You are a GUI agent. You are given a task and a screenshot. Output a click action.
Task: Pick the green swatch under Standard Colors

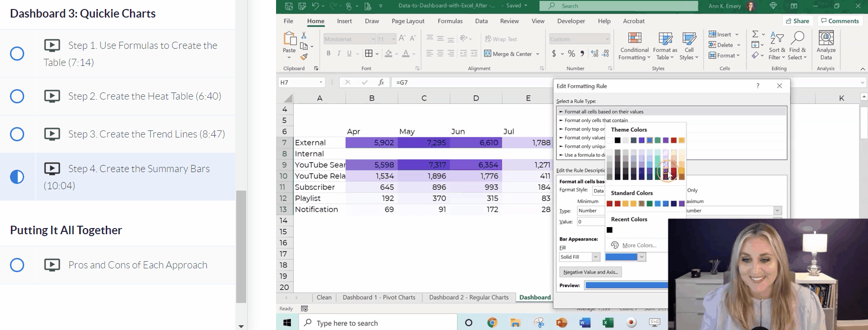(x=650, y=204)
